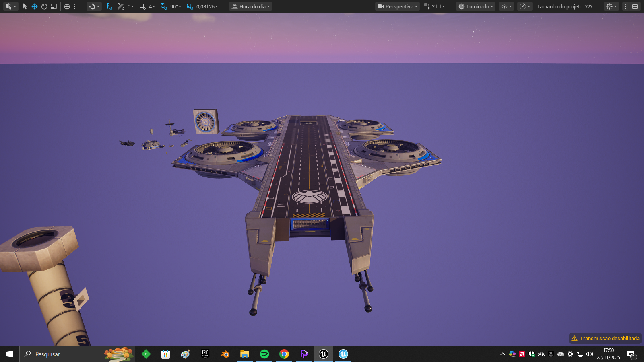644x362 pixels.
Task: Adjust the camera speed value 21,1
Action: [436, 6]
